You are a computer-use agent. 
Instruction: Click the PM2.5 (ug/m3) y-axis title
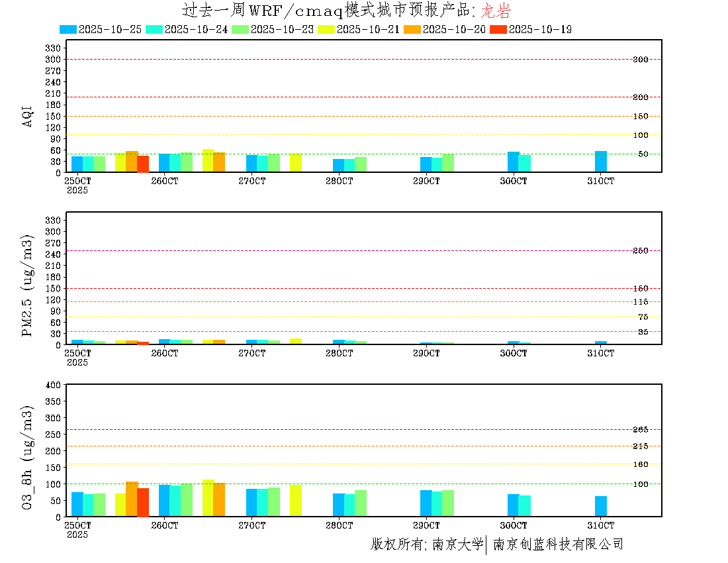[28, 285]
